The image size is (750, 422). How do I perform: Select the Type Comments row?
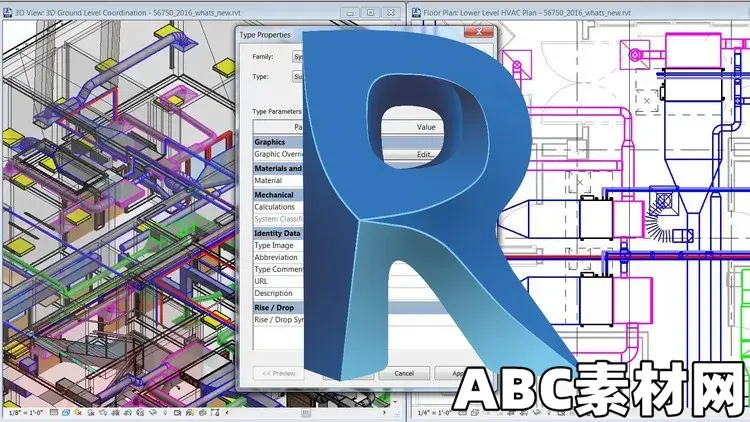point(278,269)
